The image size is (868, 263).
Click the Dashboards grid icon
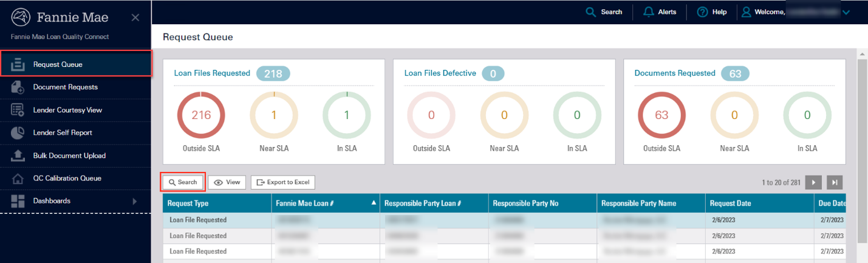pos(18,201)
